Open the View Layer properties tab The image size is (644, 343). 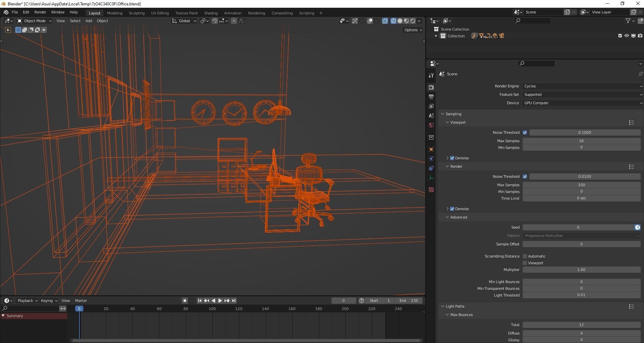click(431, 106)
